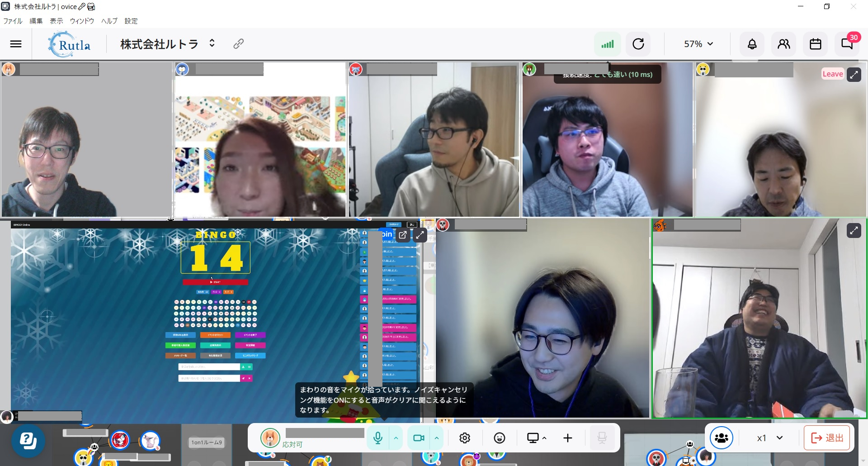Open the ファイル menu

tap(13, 21)
